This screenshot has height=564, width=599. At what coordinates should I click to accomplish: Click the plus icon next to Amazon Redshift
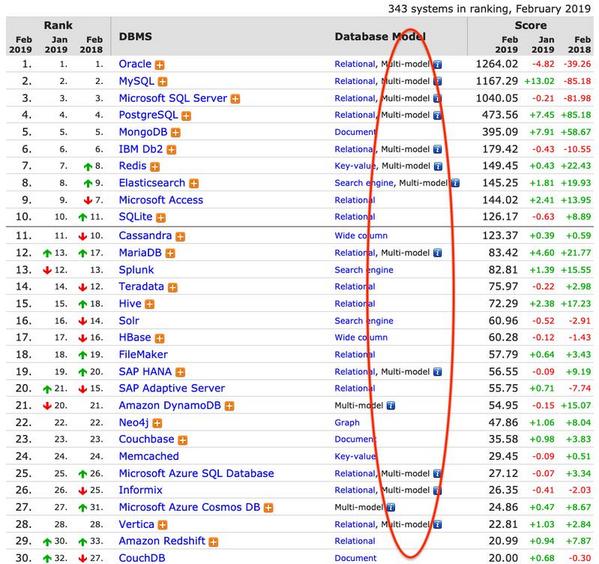coord(214,542)
